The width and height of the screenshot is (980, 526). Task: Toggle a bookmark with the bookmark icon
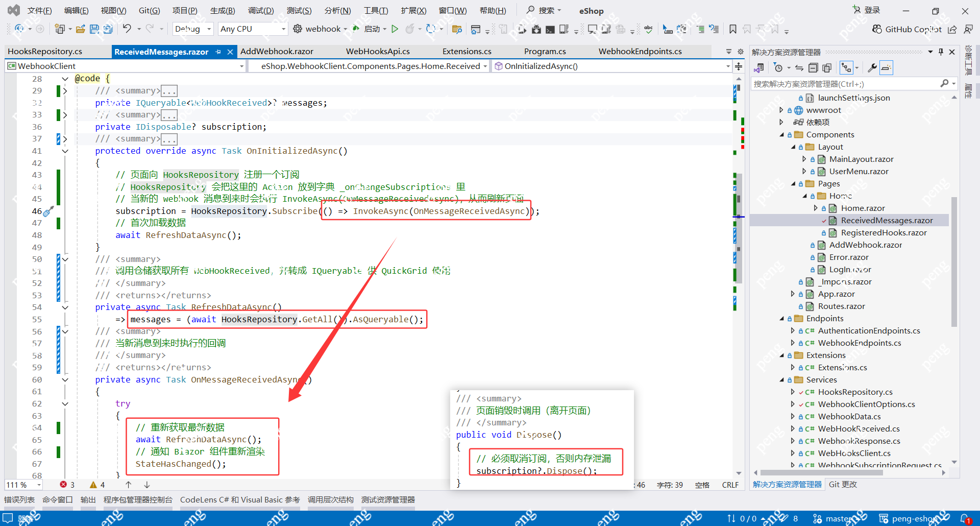point(733,29)
